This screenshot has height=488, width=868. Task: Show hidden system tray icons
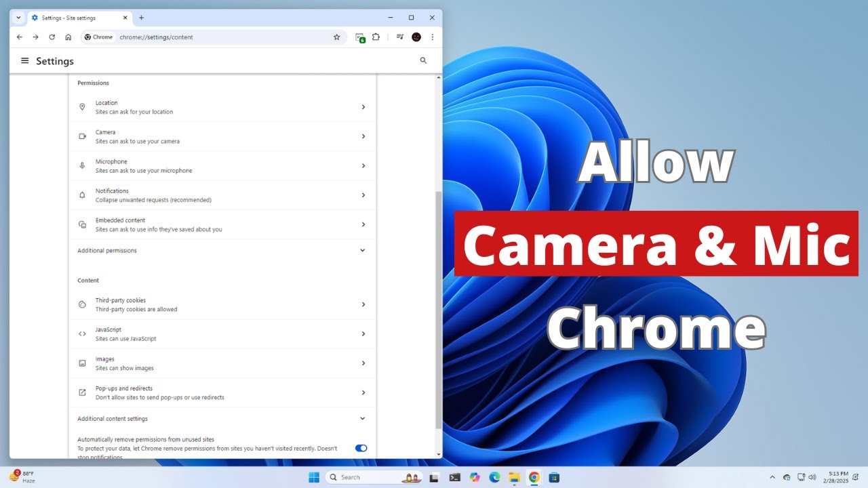tap(772, 477)
